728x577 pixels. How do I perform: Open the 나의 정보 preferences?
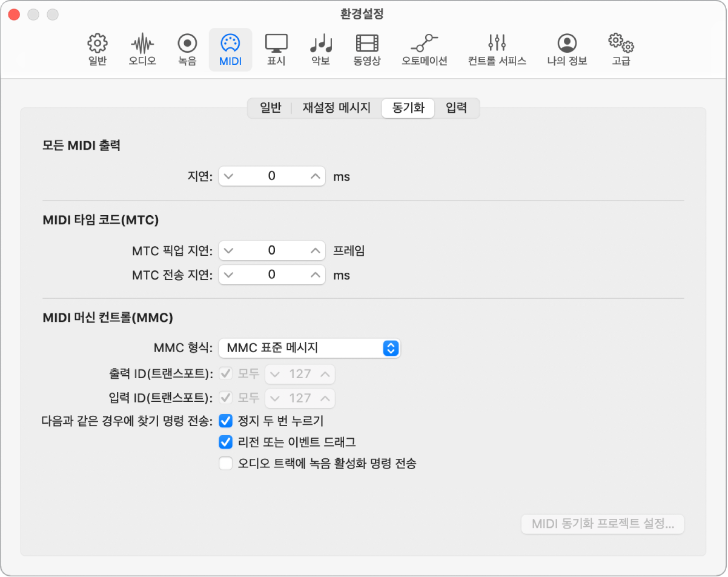tap(567, 50)
